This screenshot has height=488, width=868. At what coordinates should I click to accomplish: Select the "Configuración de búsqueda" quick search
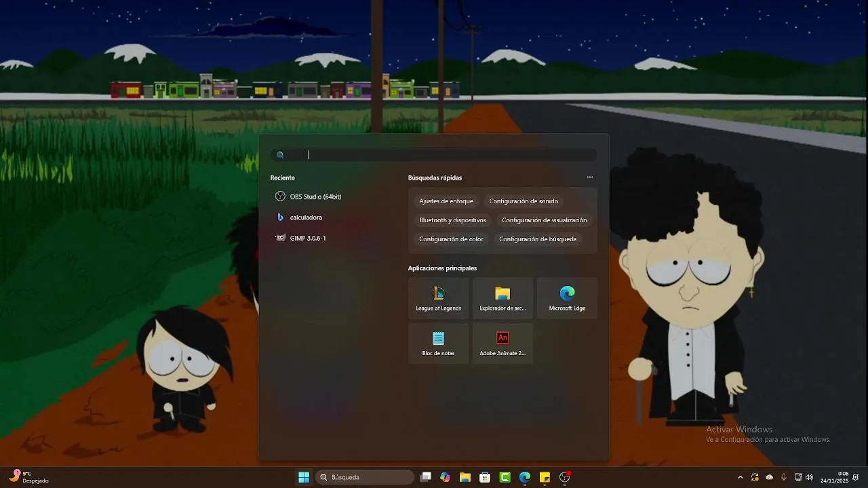click(538, 239)
